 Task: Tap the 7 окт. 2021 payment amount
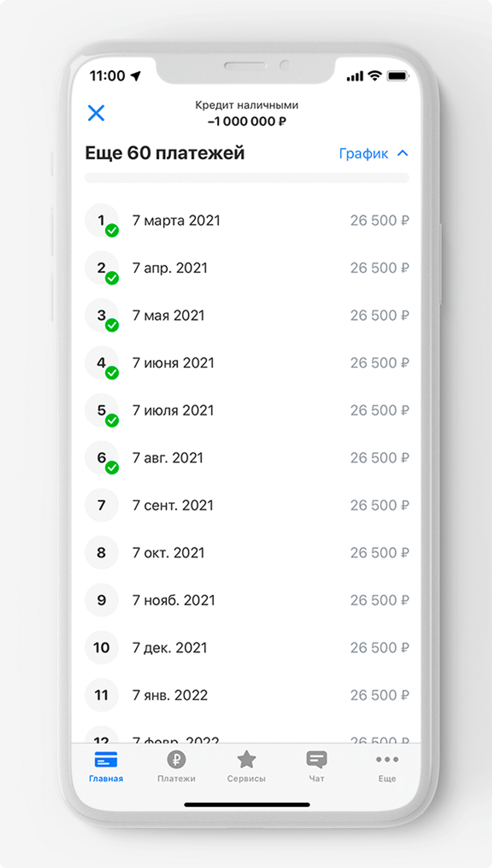pyautogui.click(x=379, y=553)
